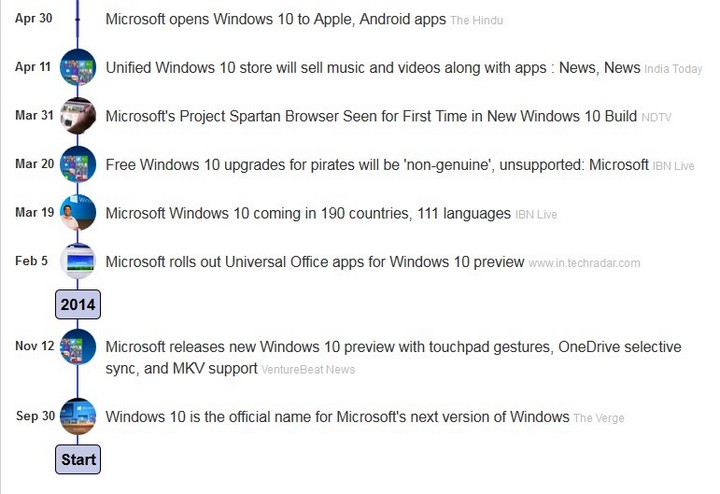Image resolution: width=720 pixels, height=494 pixels.
Task: Open the touchpad gestures preview headline
Action: (393, 347)
